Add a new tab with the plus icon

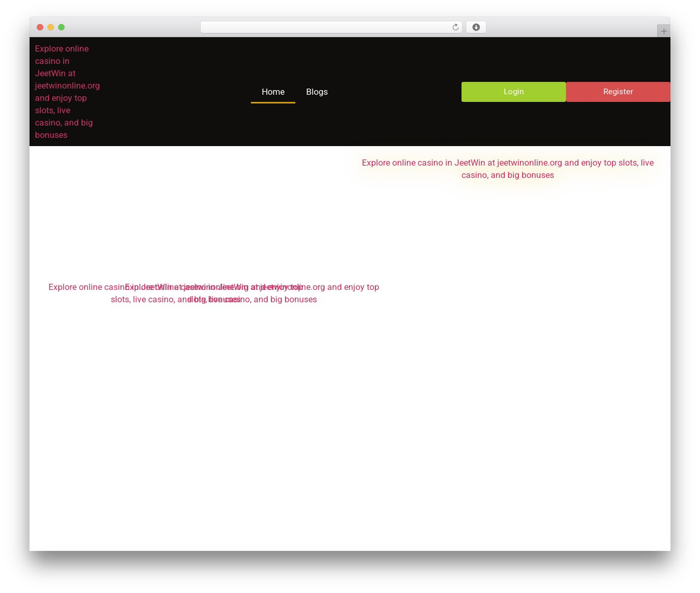[x=663, y=31]
